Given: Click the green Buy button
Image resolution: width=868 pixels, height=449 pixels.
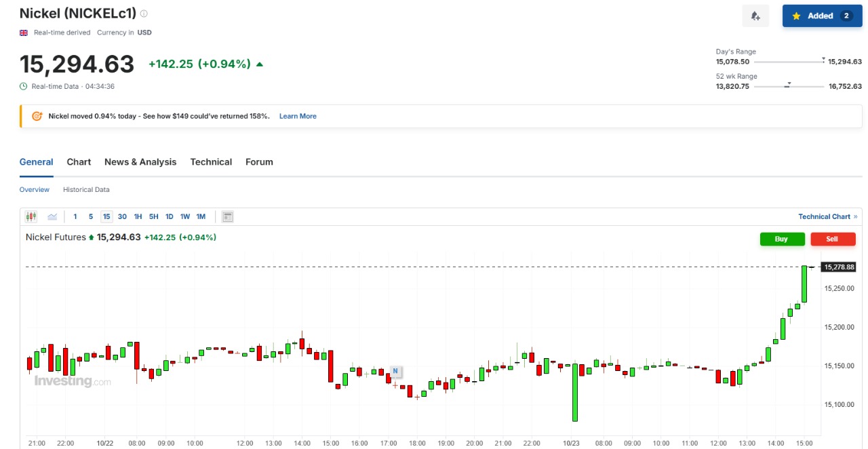Looking at the screenshot, I should pos(782,239).
